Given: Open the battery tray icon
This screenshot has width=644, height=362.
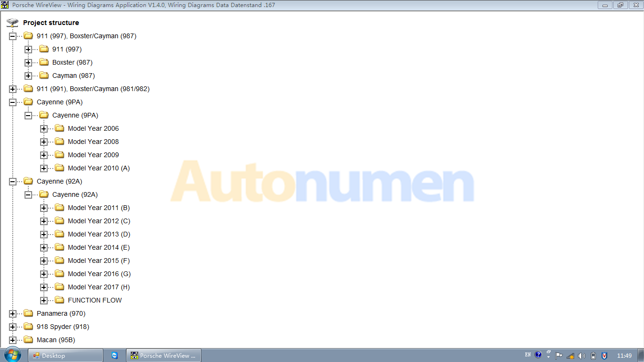Looking at the screenshot, I should point(593,356).
